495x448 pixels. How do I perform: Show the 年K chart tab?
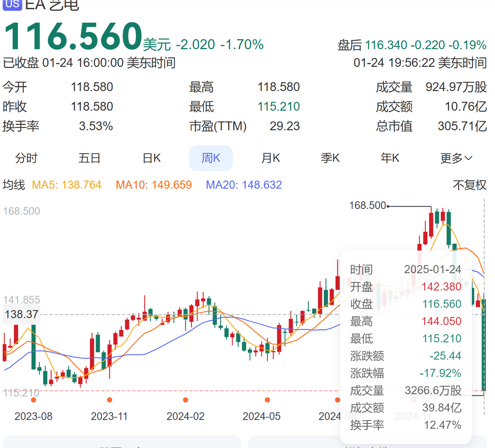[390, 158]
